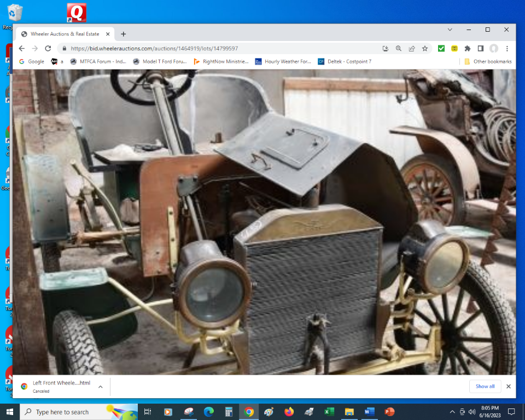This screenshot has width=525, height=420.
Task: Open a new browser tab
Action: pyautogui.click(x=124, y=34)
